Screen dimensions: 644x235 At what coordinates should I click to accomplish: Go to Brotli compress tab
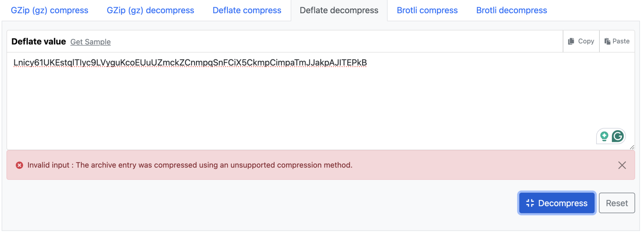click(x=427, y=10)
